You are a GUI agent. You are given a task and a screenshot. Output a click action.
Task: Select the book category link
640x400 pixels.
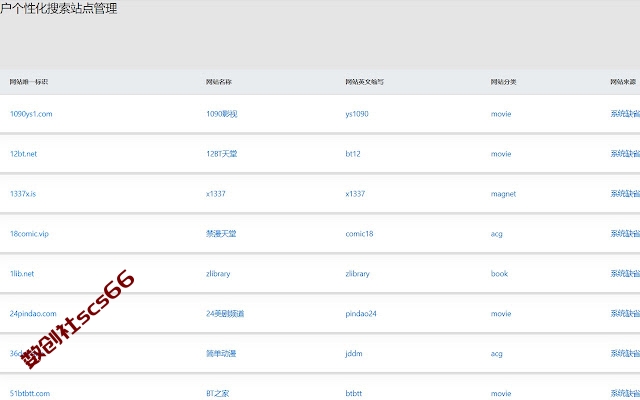coord(499,274)
